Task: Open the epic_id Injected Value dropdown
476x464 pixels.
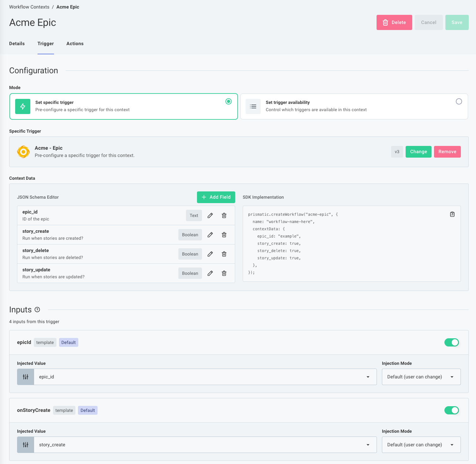Action: pyautogui.click(x=205, y=377)
